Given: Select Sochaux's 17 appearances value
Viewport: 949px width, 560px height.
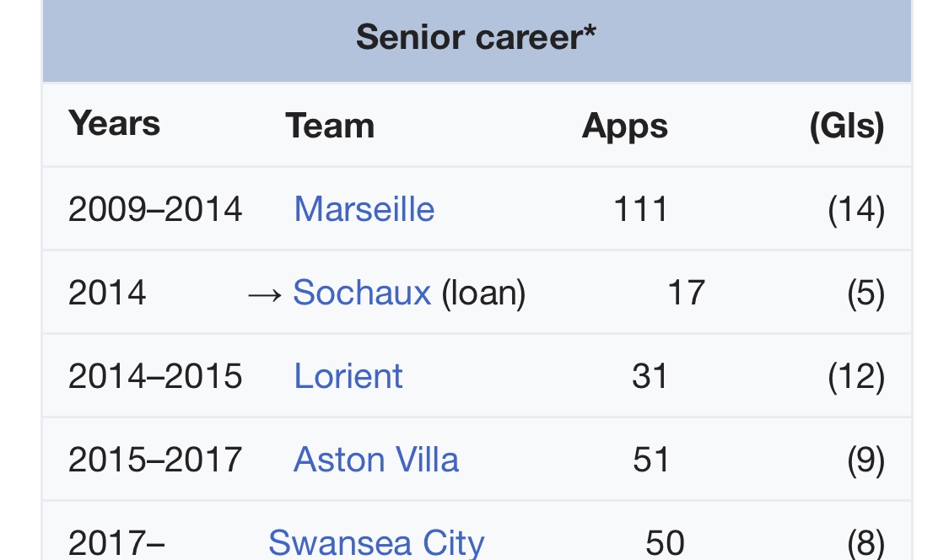Looking at the screenshot, I should (685, 293).
